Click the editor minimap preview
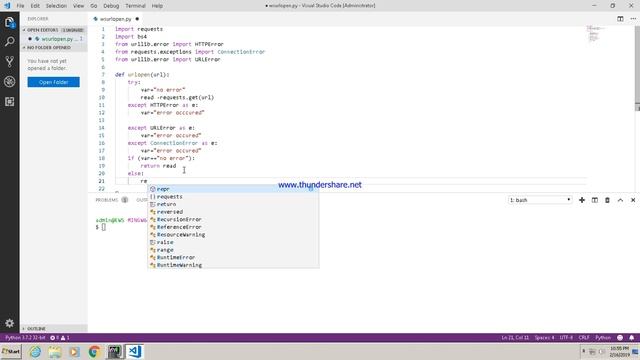 click(x=596, y=33)
